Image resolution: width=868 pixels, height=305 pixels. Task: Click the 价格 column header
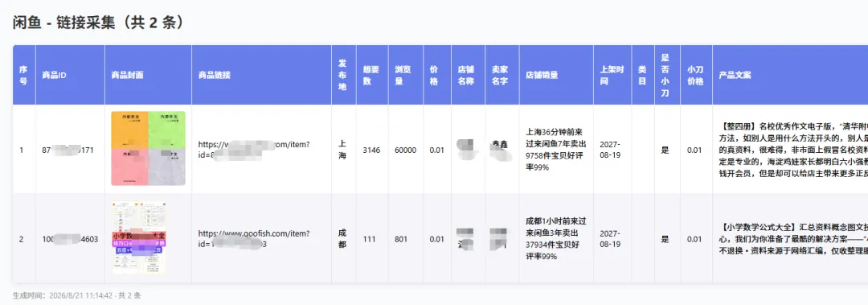pyautogui.click(x=436, y=75)
